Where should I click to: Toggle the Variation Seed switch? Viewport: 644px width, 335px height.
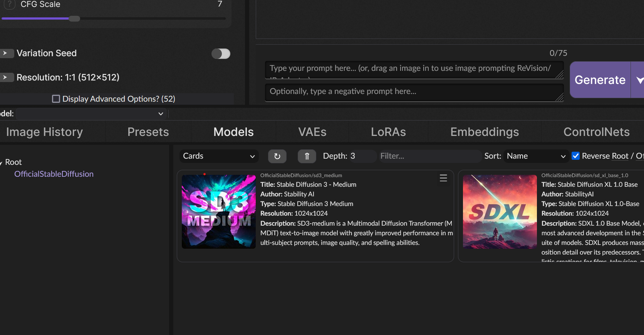221,54
